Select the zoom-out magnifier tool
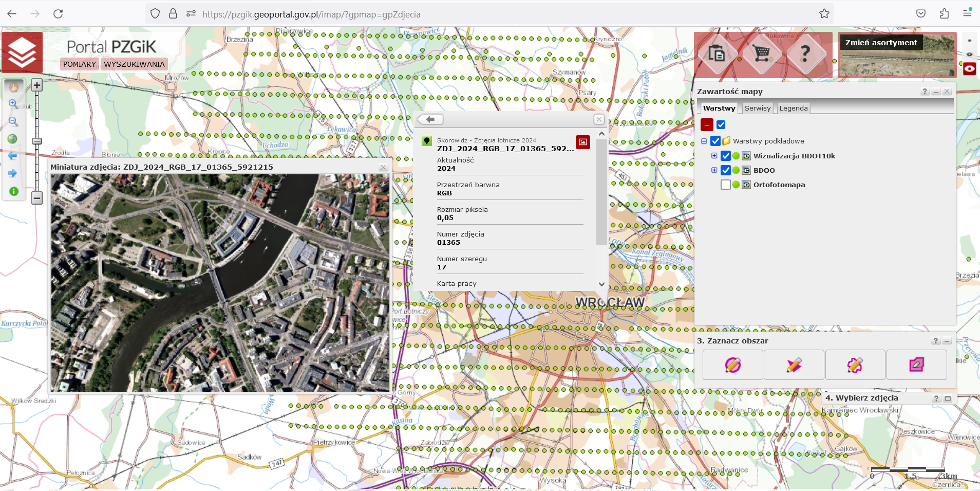Viewport: 980px width, 491px height. tap(13, 121)
